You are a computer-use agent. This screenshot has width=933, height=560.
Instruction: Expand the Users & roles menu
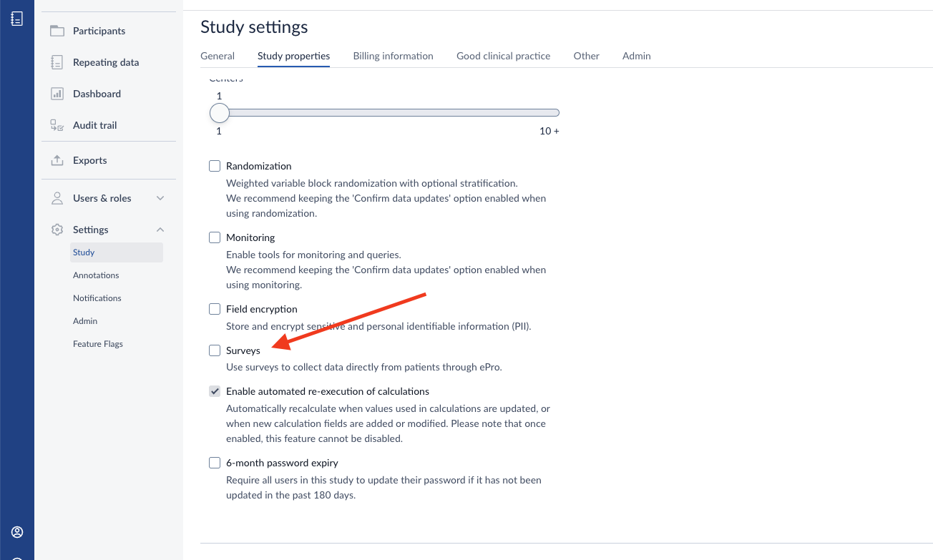pos(160,198)
